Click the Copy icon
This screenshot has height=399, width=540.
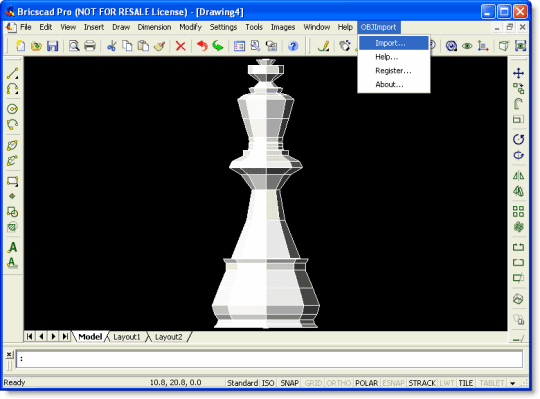(x=127, y=46)
